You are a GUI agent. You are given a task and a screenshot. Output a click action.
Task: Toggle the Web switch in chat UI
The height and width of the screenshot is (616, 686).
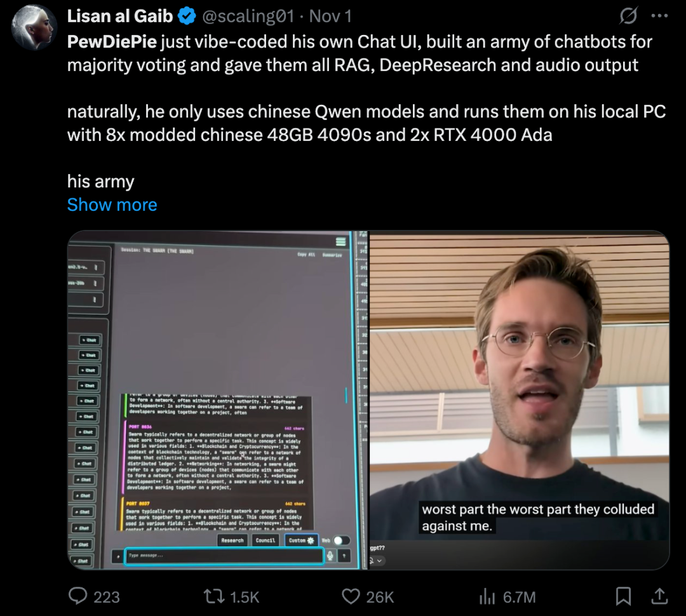(341, 540)
